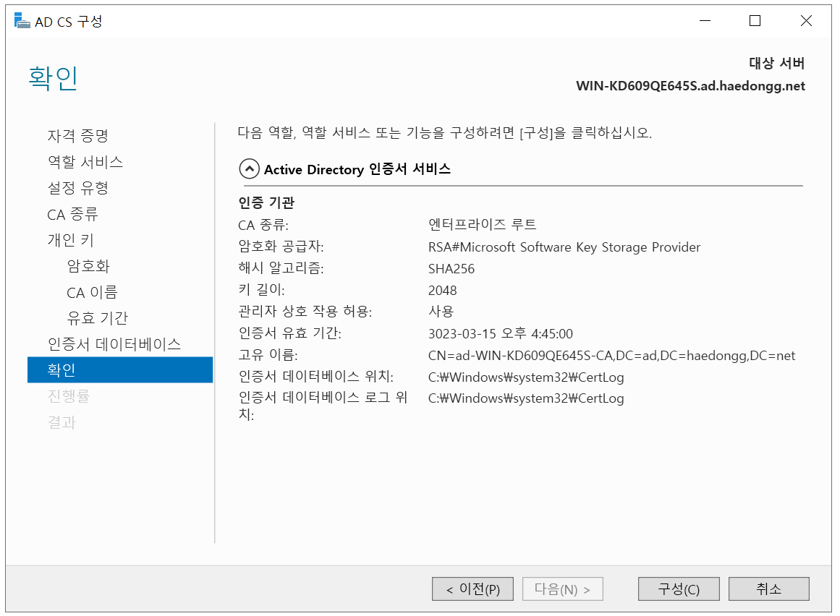Open the 유효 기간 sub-step
The width and height of the screenshot is (840, 616).
[x=97, y=318]
